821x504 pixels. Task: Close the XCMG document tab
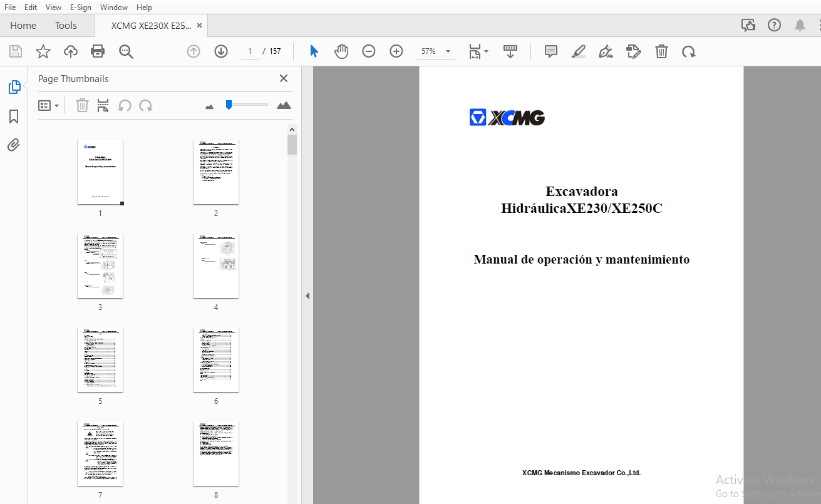click(x=200, y=26)
